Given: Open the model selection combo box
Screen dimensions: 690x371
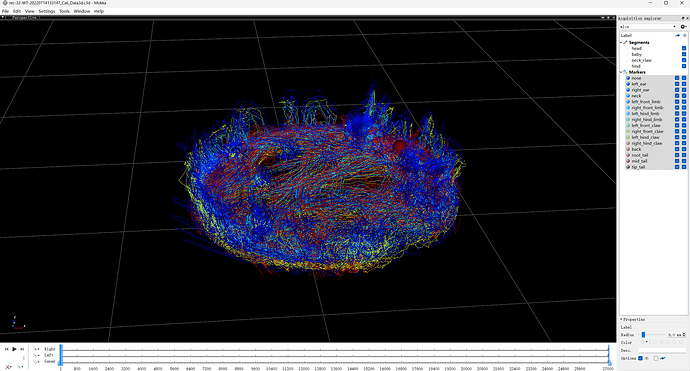Looking at the screenshot, I should (648, 27).
